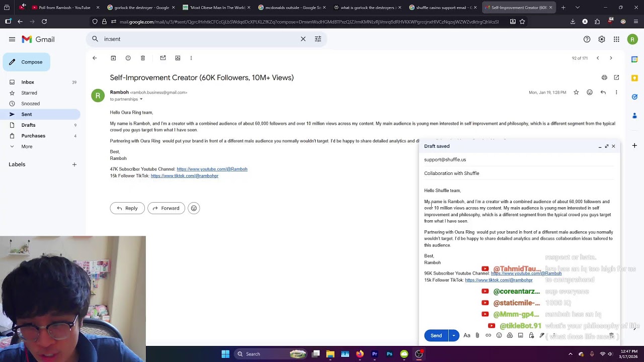Star the Self-Improvement Creator email

pyautogui.click(x=576, y=93)
